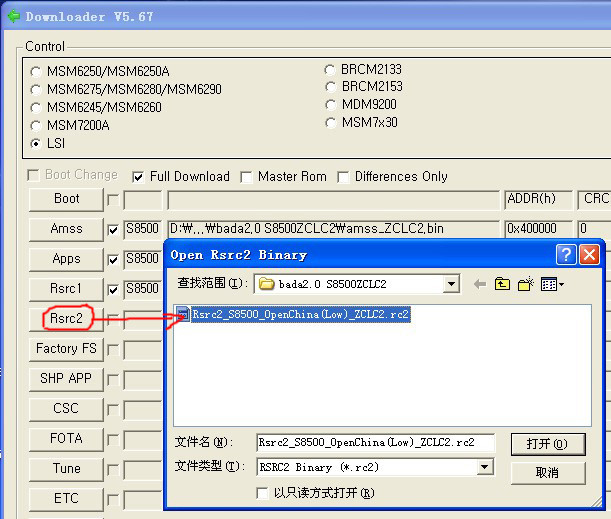Uncheck the Rsrc1 row checkbox

(x=113, y=290)
